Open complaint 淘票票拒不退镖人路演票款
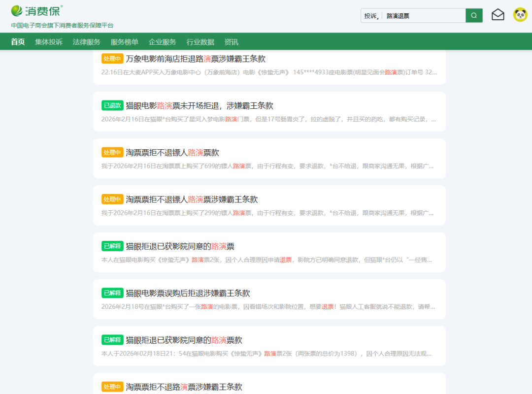532x394 pixels. [172, 153]
